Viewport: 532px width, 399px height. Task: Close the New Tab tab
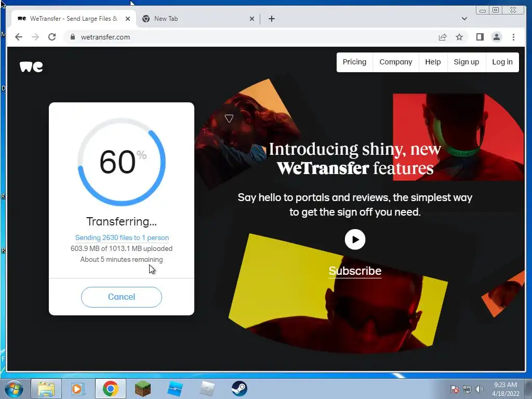[252, 19]
